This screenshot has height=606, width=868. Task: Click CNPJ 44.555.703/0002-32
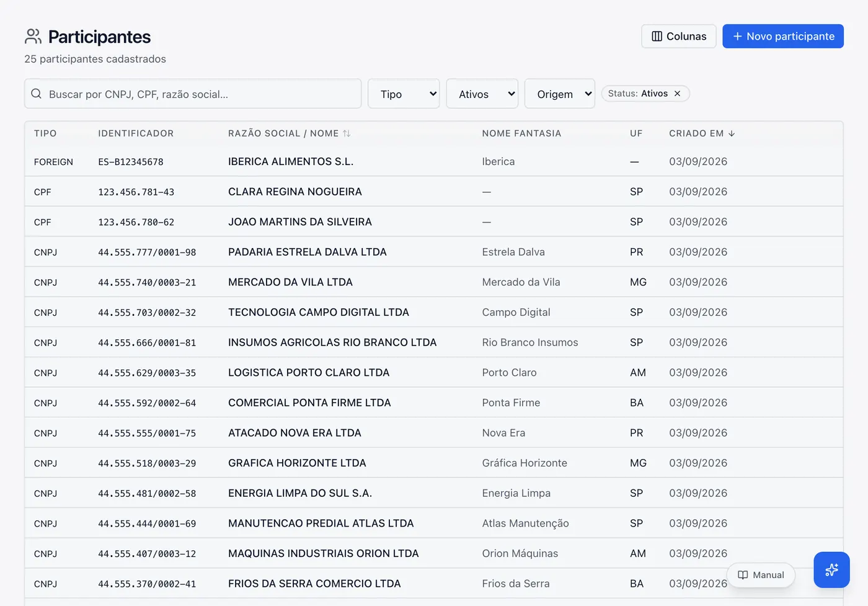coord(147,313)
